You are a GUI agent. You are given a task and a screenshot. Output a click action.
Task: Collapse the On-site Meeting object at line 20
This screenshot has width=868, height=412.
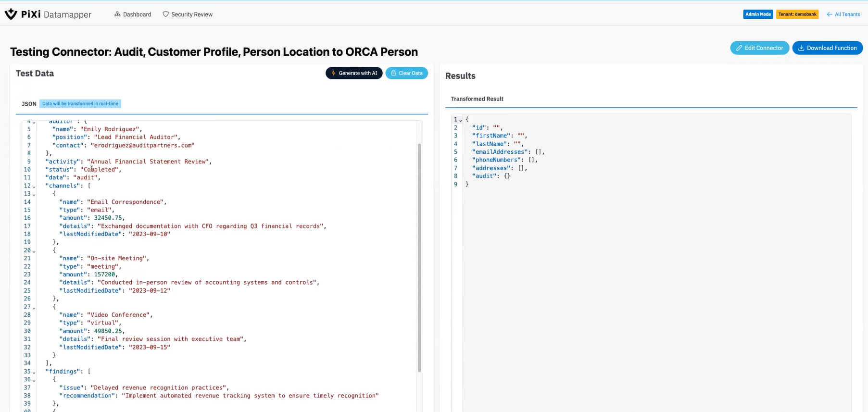point(34,251)
